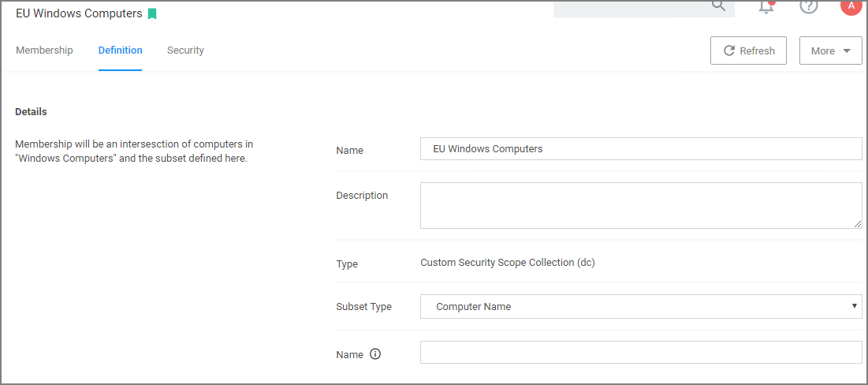Click the Name field containing 'EU Windows Computers'

[x=640, y=148]
